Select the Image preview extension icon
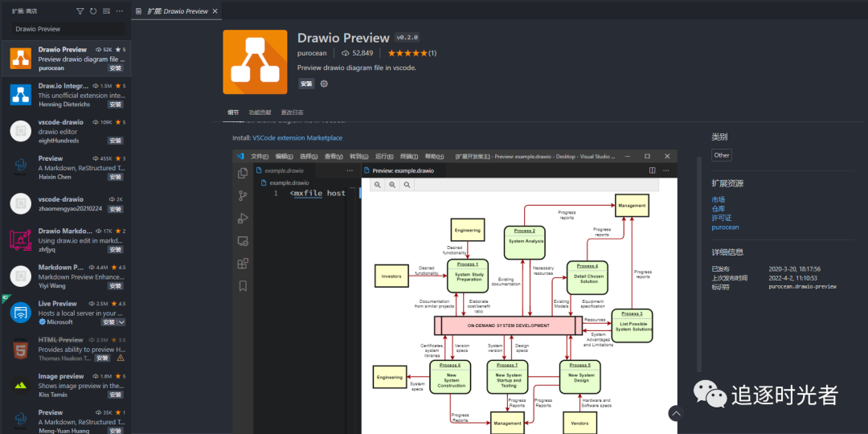 pos(20,385)
